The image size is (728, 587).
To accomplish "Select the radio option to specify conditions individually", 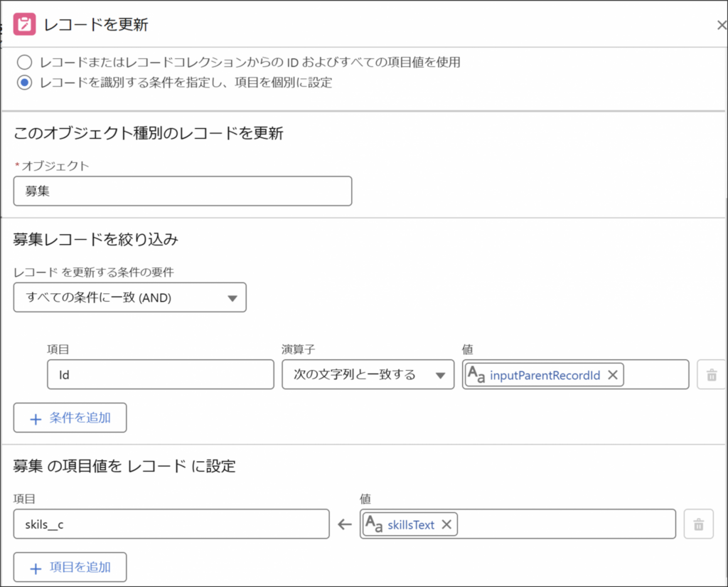I will point(25,83).
